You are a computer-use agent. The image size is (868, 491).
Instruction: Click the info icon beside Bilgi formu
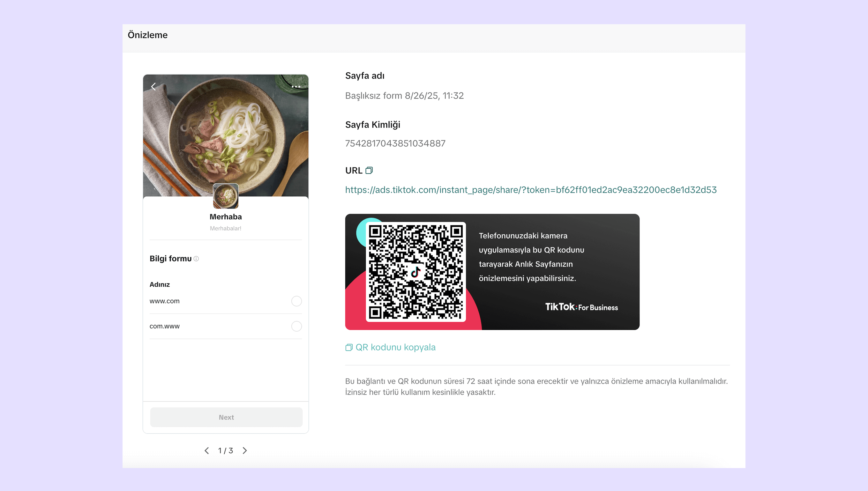(196, 259)
